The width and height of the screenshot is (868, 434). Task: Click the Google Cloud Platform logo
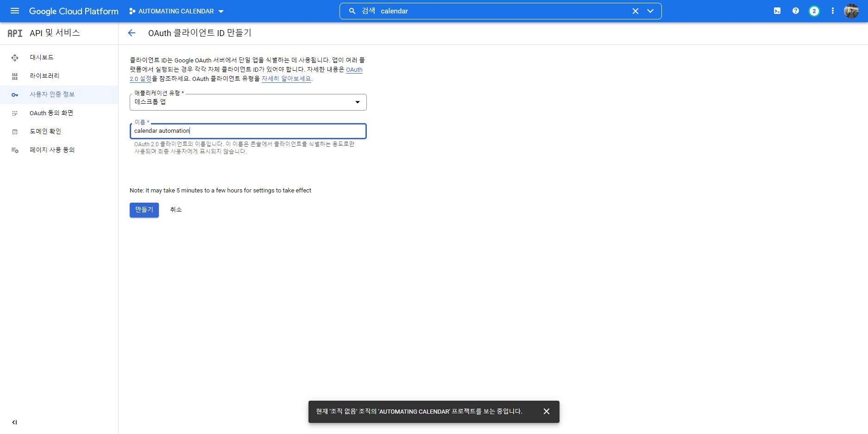click(x=74, y=11)
